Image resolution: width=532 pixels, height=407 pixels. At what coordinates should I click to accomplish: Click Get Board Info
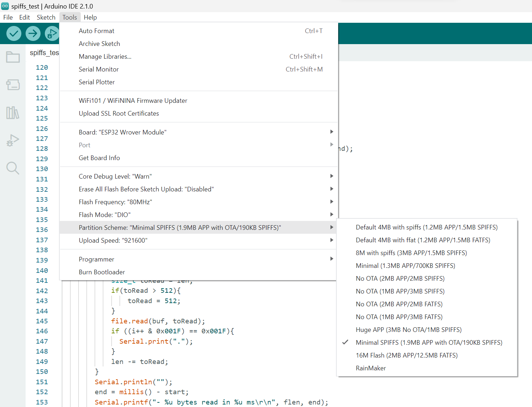[198, 158]
